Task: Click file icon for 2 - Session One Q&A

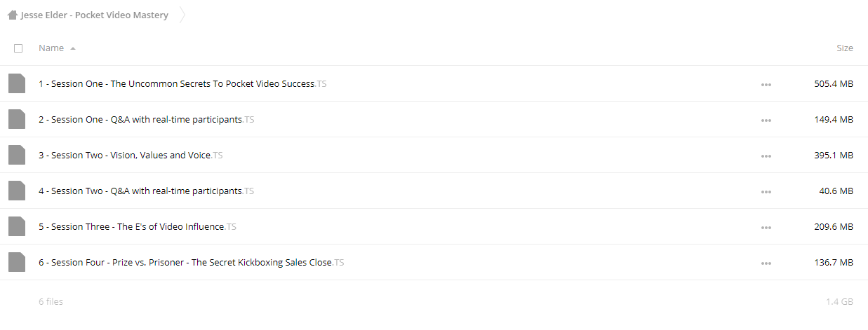Action: pos(16,119)
